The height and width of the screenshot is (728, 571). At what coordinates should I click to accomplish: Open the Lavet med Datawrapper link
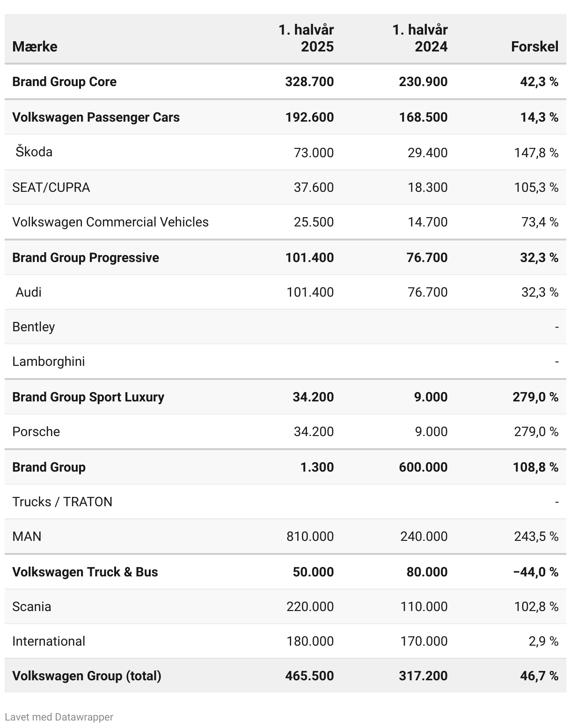coord(59,717)
